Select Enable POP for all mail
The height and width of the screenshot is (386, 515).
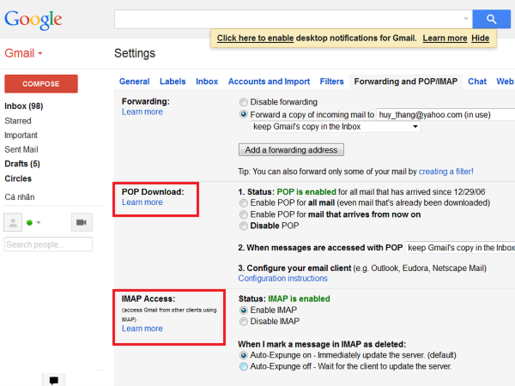[x=243, y=203]
